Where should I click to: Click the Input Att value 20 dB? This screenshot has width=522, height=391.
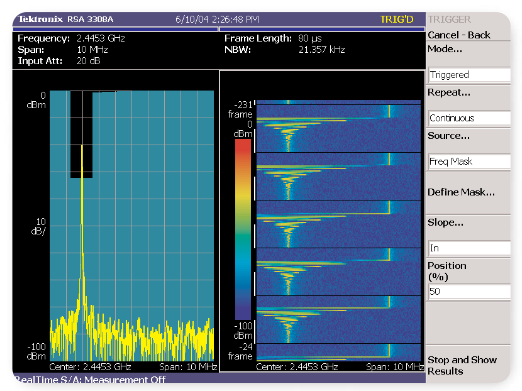click(88, 61)
